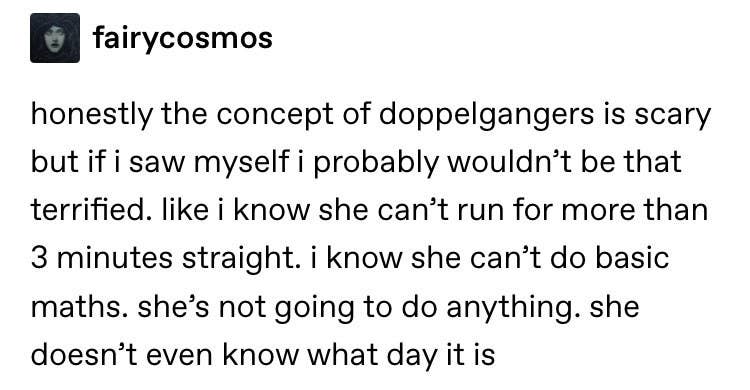
Task: Click the word 'doppelgangers' in the post
Action: [x=486, y=116]
